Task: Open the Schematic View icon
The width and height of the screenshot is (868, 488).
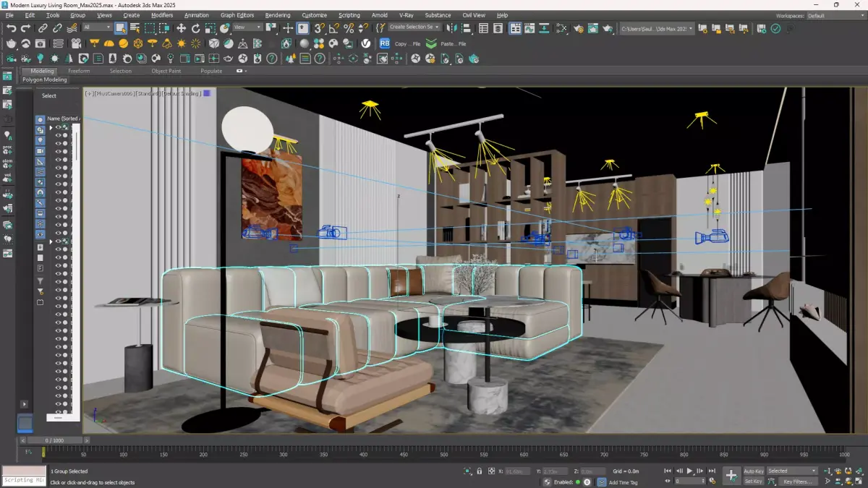Action: coord(544,28)
